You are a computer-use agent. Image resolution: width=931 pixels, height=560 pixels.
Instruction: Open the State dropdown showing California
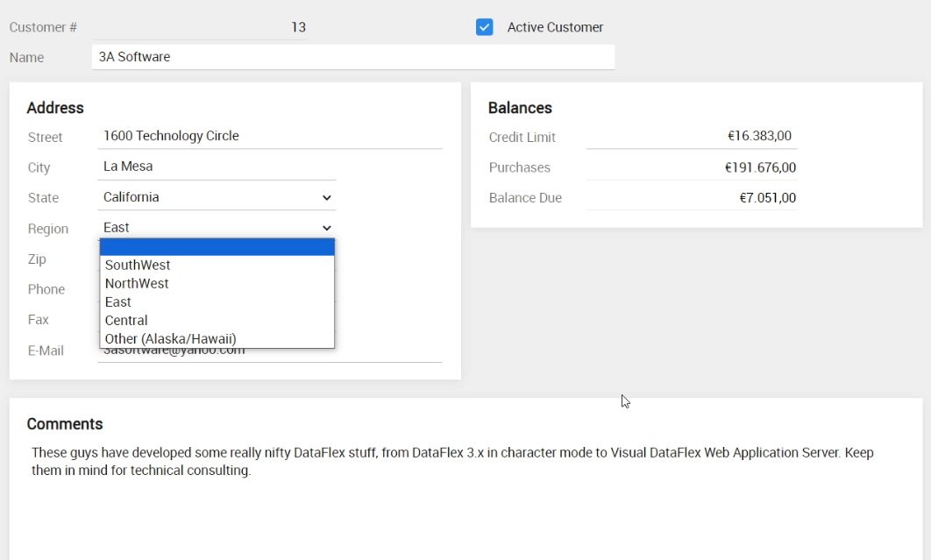click(x=217, y=197)
